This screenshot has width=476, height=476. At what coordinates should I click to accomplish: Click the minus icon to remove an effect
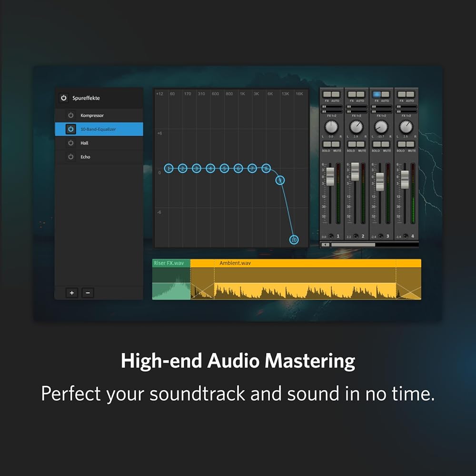point(88,293)
